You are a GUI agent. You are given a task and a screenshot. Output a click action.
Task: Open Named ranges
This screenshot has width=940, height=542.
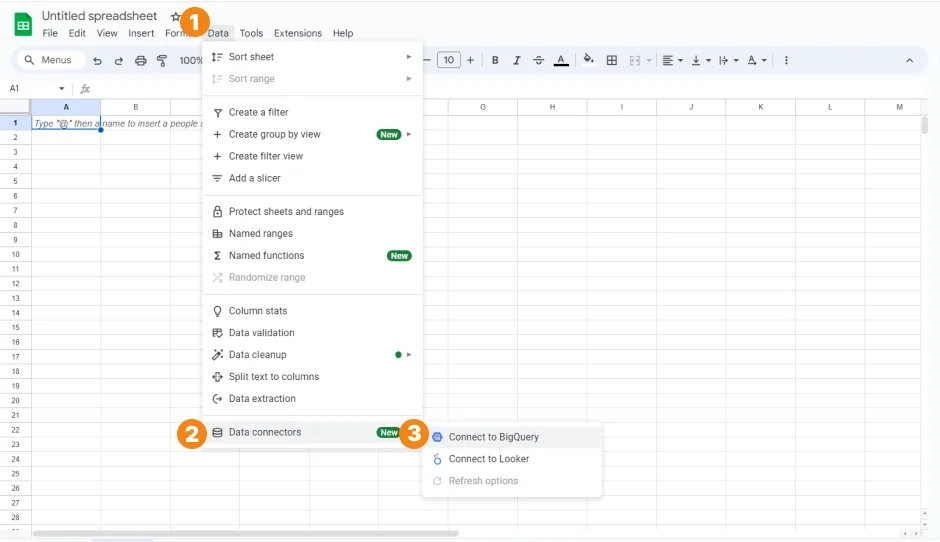(x=312, y=233)
